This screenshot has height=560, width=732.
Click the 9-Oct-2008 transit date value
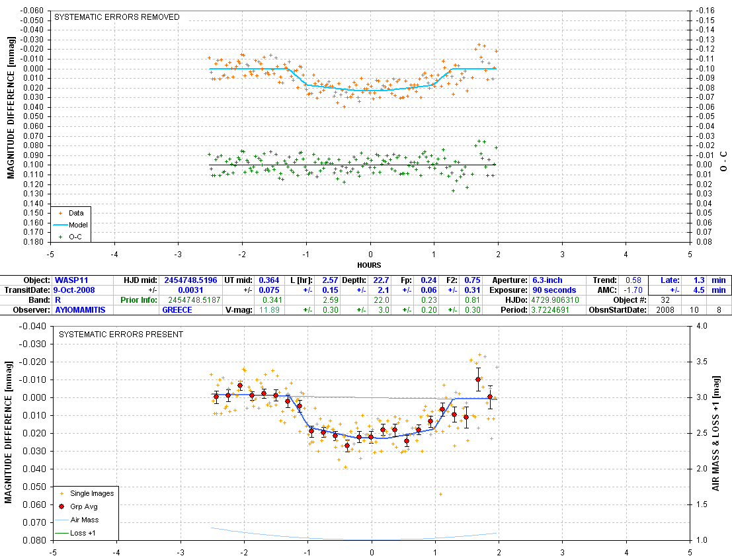[74, 290]
